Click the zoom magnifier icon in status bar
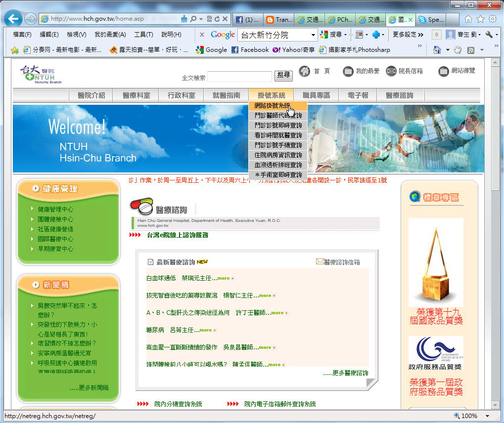 457,416
